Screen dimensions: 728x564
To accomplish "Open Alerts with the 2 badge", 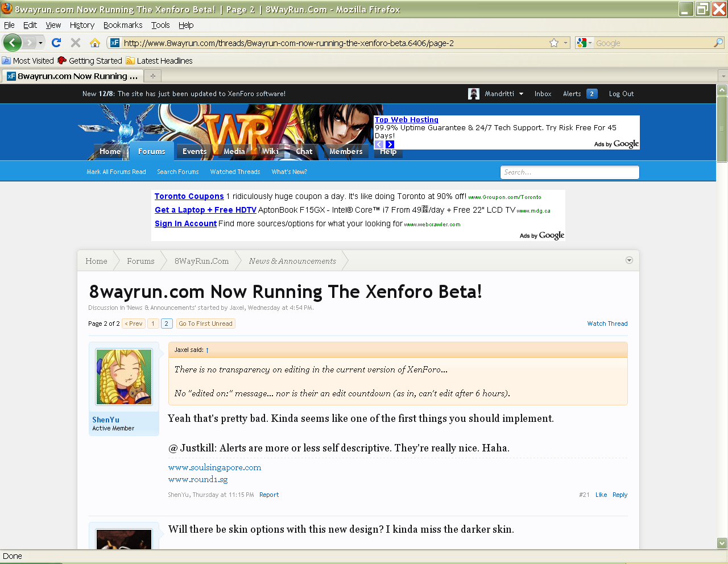I will click(580, 94).
